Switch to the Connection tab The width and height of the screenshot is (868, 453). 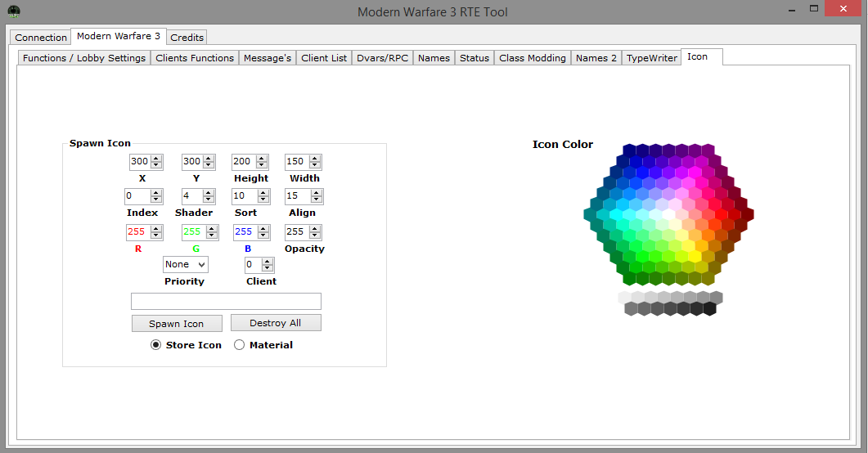tap(41, 38)
